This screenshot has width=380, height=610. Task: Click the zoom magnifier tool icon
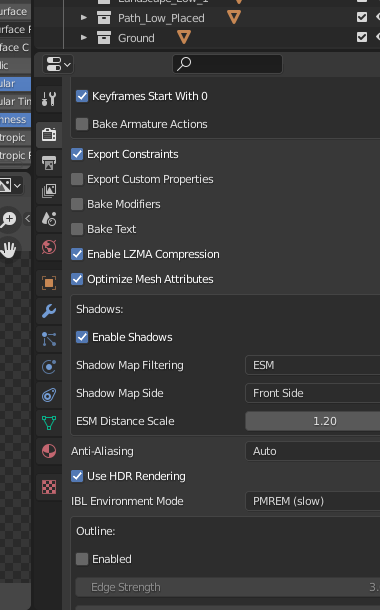pos(8,219)
